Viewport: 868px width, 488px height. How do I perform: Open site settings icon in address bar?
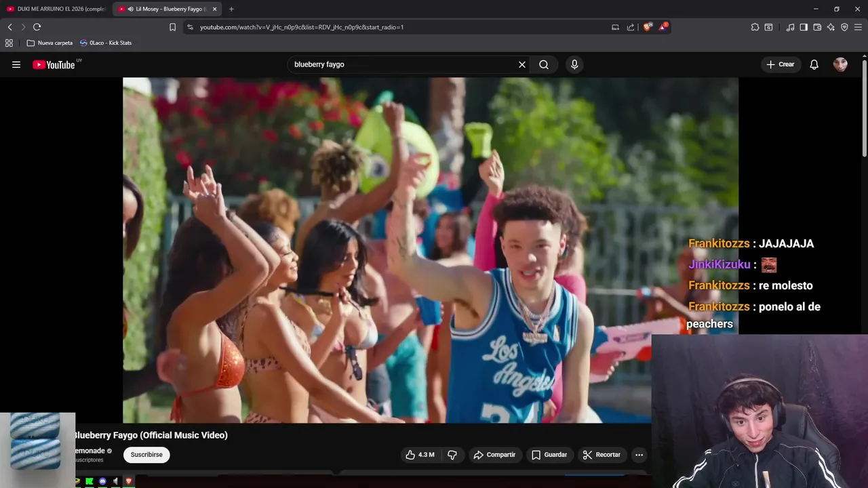pyautogui.click(x=190, y=27)
